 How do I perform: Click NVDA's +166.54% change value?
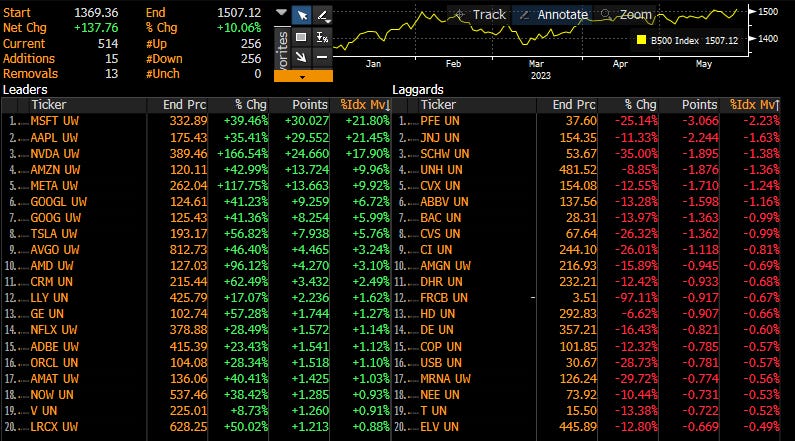(x=242, y=154)
